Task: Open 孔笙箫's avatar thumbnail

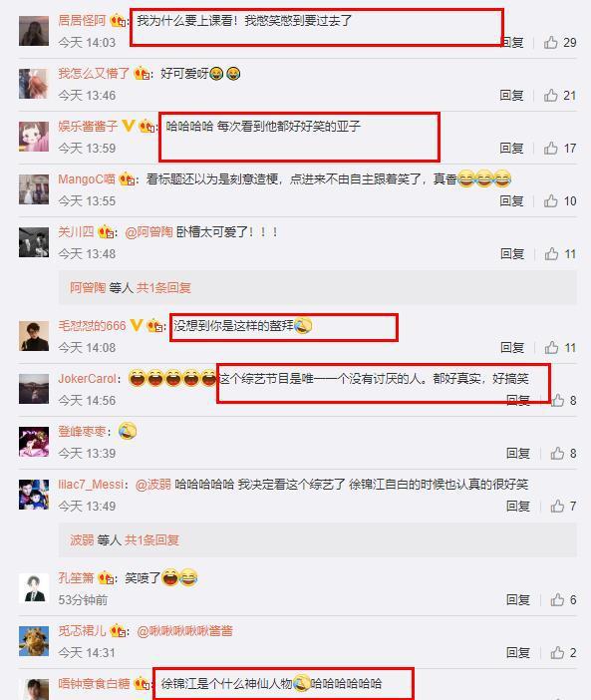Action: tap(34, 588)
